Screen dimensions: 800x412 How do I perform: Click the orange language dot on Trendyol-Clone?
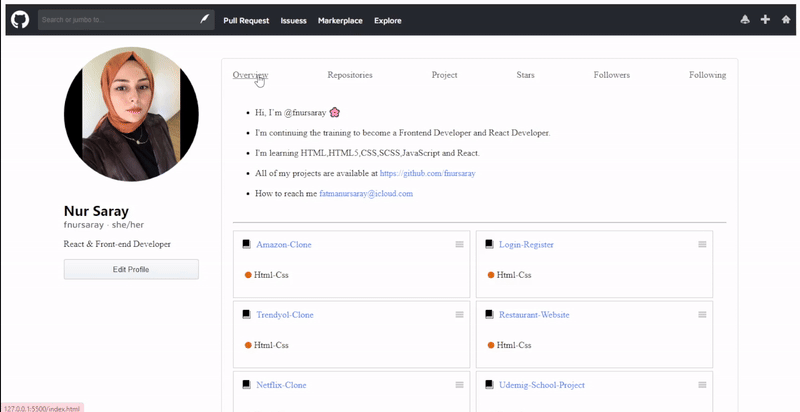coord(248,345)
